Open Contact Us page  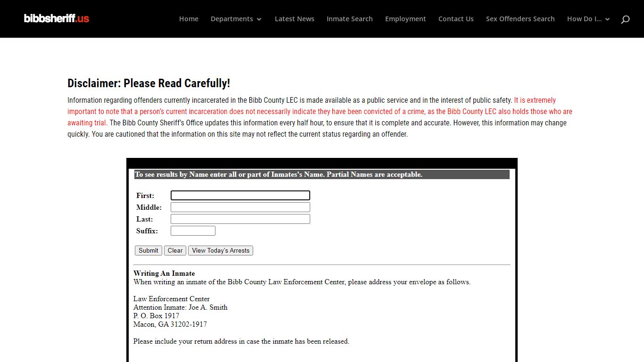coord(456,19)
